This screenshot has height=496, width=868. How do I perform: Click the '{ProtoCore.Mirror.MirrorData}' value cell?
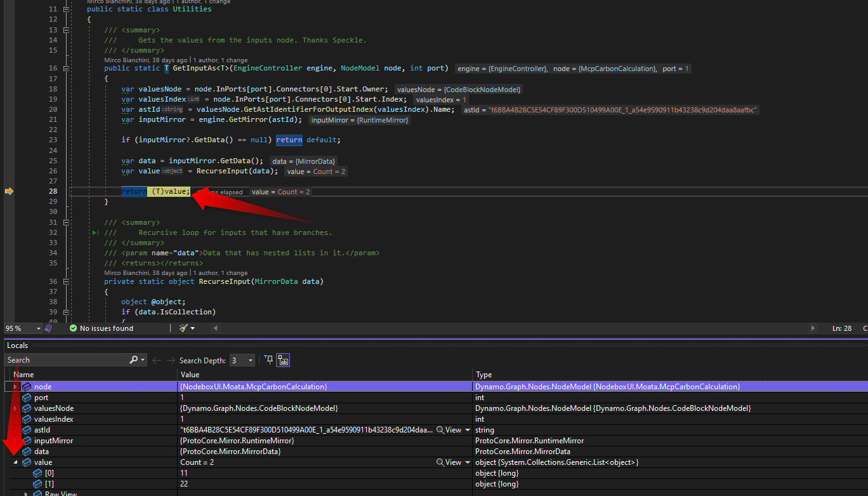click(x=230, y=452)
